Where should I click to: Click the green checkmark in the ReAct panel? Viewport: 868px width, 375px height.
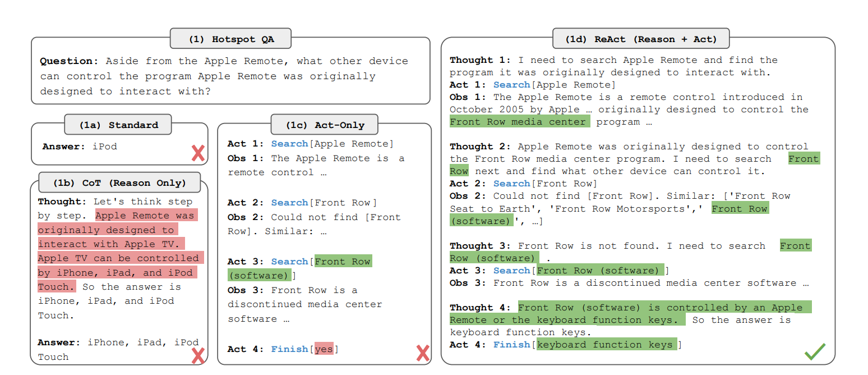pos(815,352)
